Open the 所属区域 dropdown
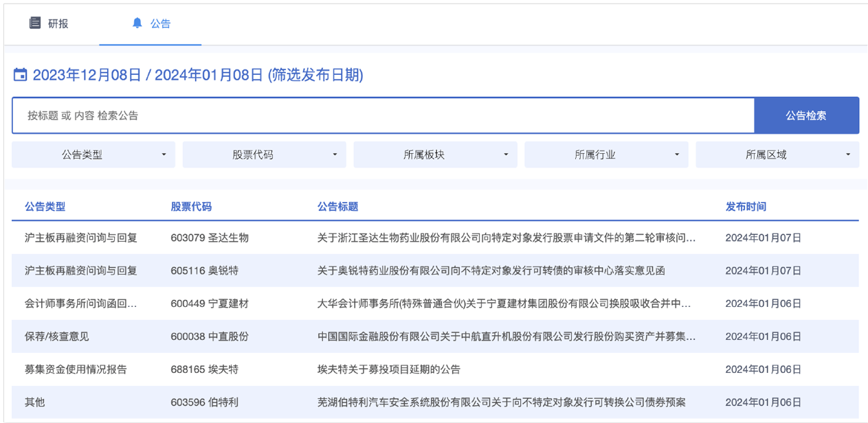The image size is (868, 423). pos(777,155)
